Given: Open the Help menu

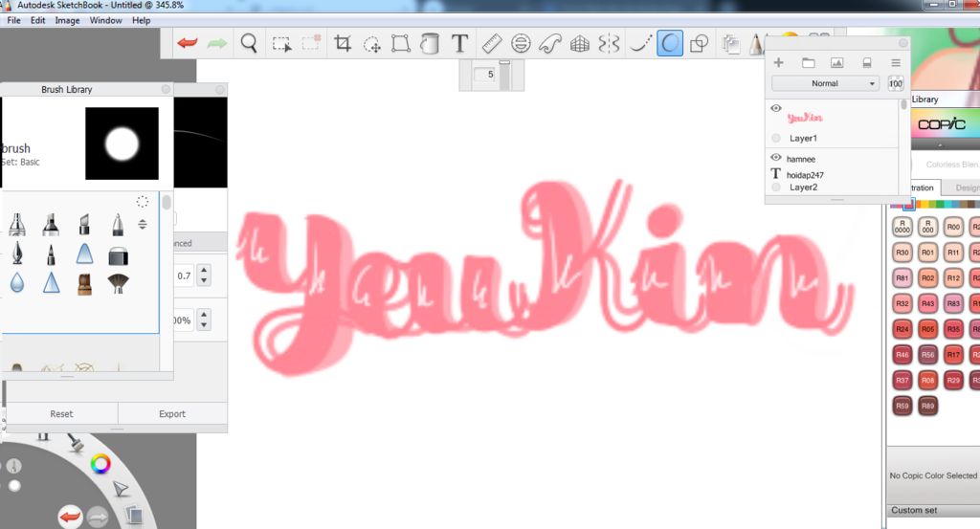Looking at the screenshot, I should tap(142, 20).
